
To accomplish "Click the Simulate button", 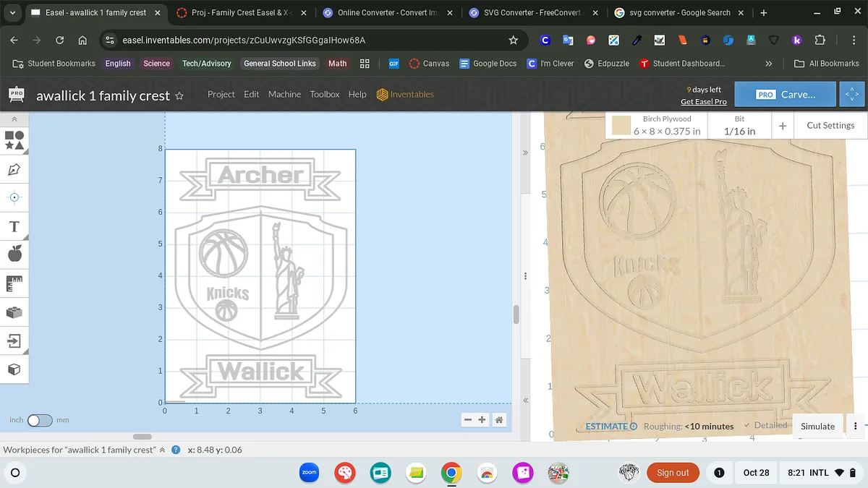I will click(x=817, y=426).
